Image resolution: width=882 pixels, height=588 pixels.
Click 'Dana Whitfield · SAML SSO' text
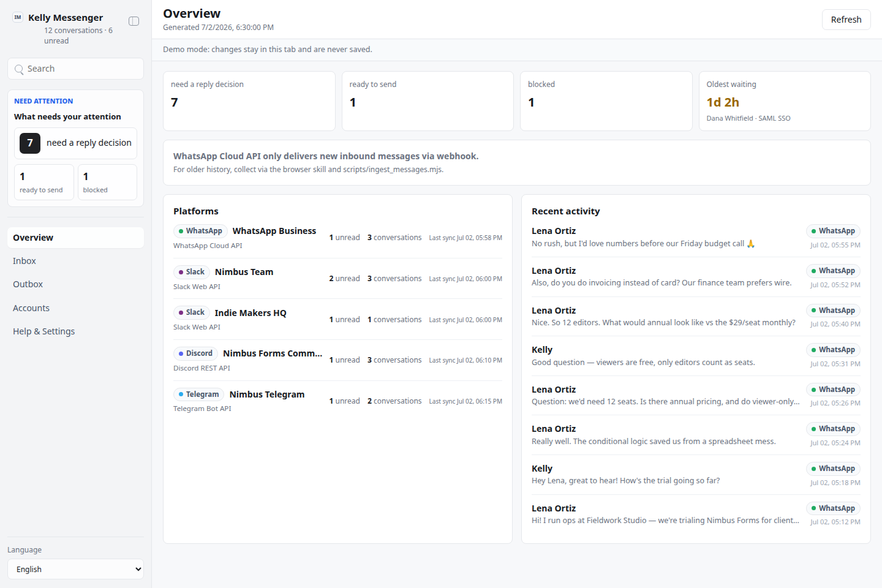(x=748, y=118)
